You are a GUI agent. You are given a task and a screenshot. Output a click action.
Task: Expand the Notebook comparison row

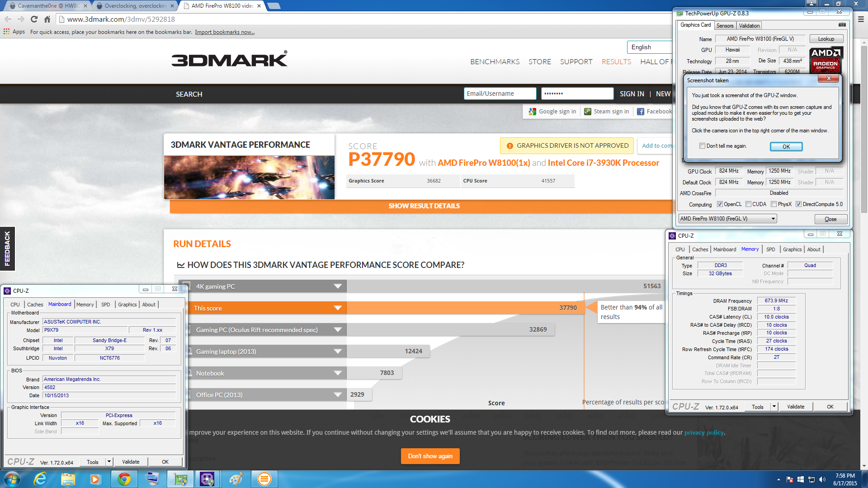click(337, 373)
